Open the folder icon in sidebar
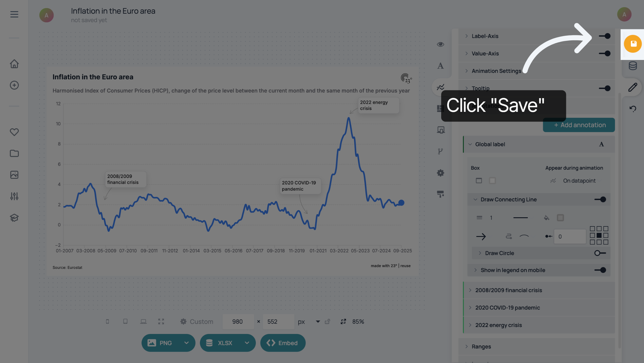Image resolution: width=644 pixels, height=363 pixels. 14,154
